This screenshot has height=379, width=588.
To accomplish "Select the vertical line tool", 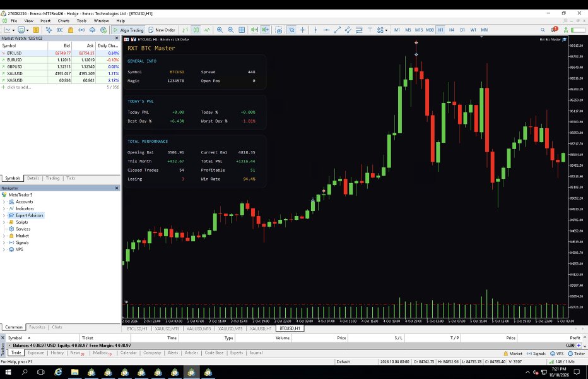I will 315,30.
